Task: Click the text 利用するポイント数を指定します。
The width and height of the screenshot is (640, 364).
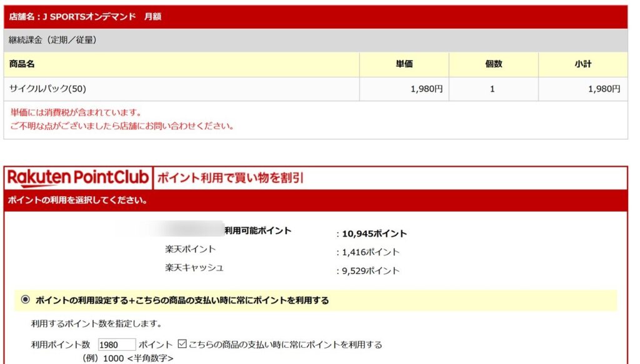Action: (97, 323)
